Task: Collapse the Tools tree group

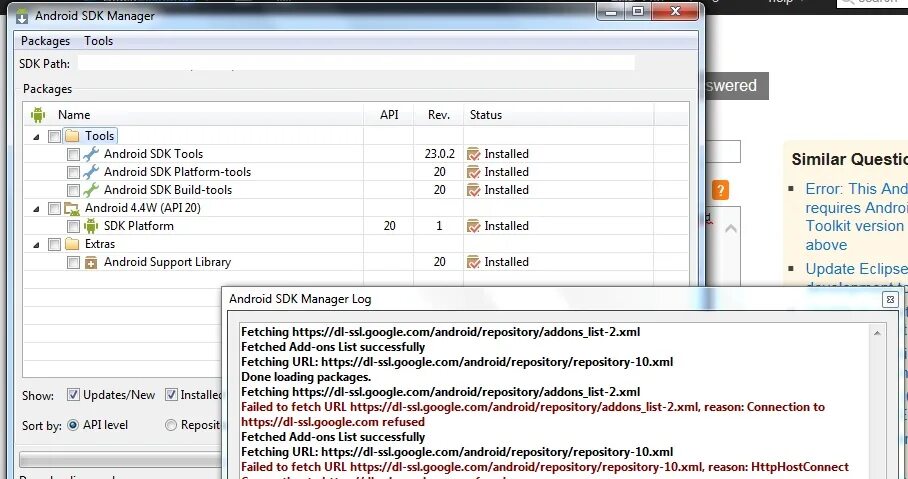Action: click(36, 137)
